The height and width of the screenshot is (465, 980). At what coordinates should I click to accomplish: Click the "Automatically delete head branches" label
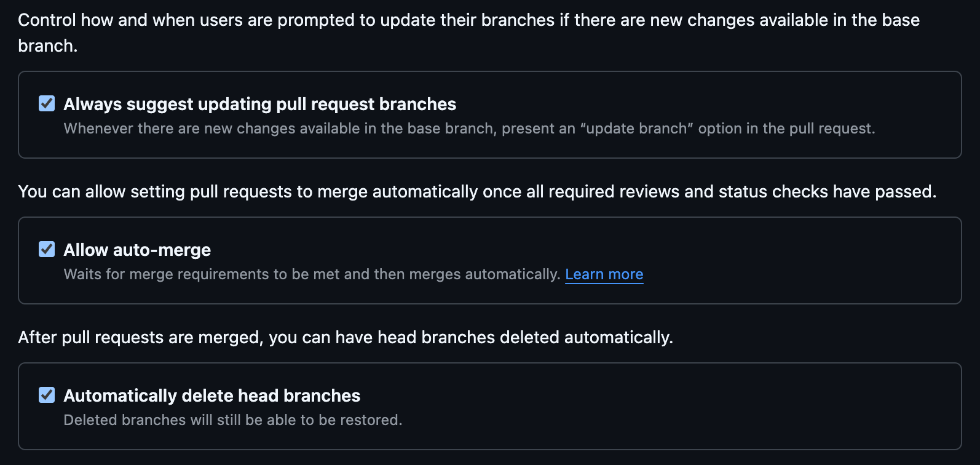[211, 396]
